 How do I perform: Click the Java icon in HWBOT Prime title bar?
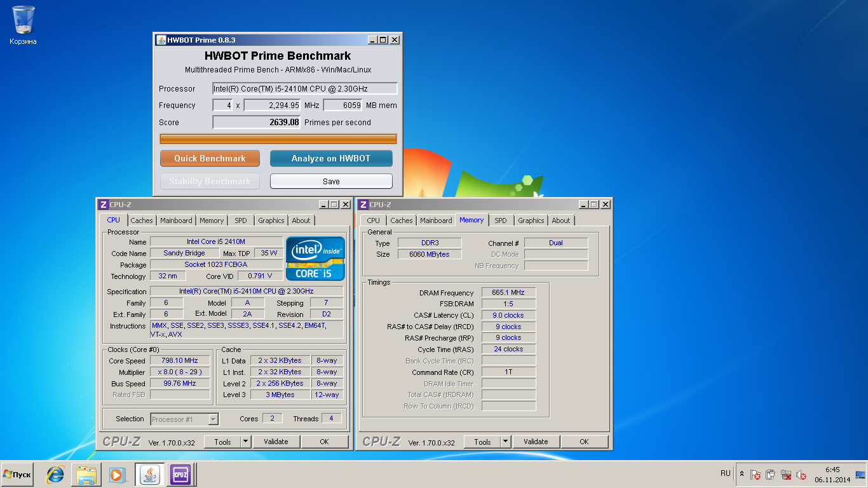click(161, 39)
